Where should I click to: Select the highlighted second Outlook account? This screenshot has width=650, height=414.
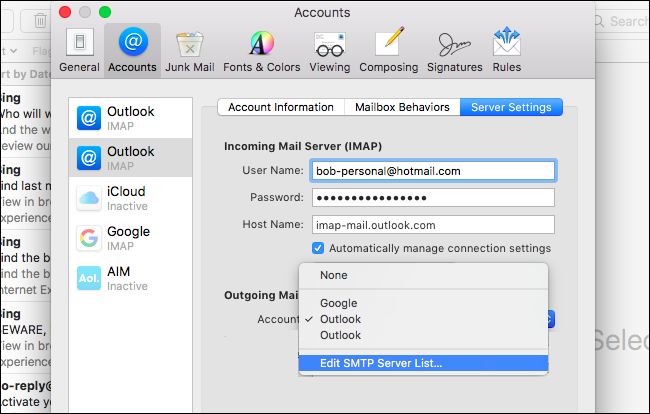pos(130,158)
